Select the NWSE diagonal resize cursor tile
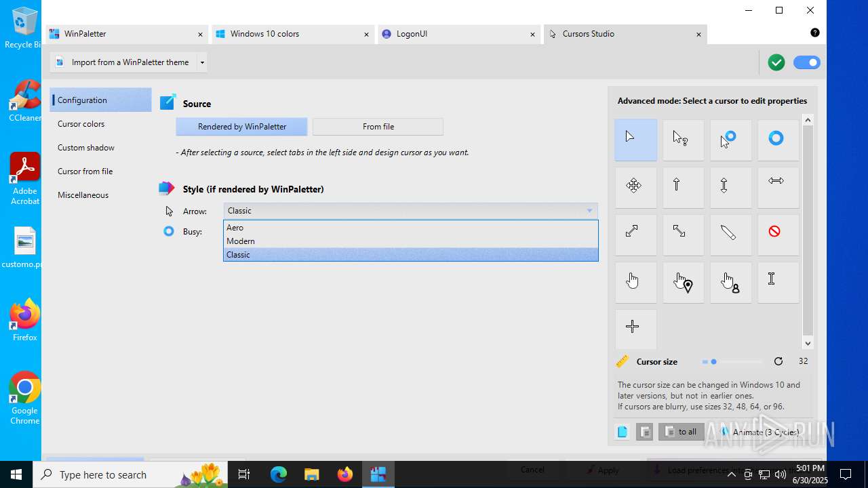868x488 pixels. point(683,235)
